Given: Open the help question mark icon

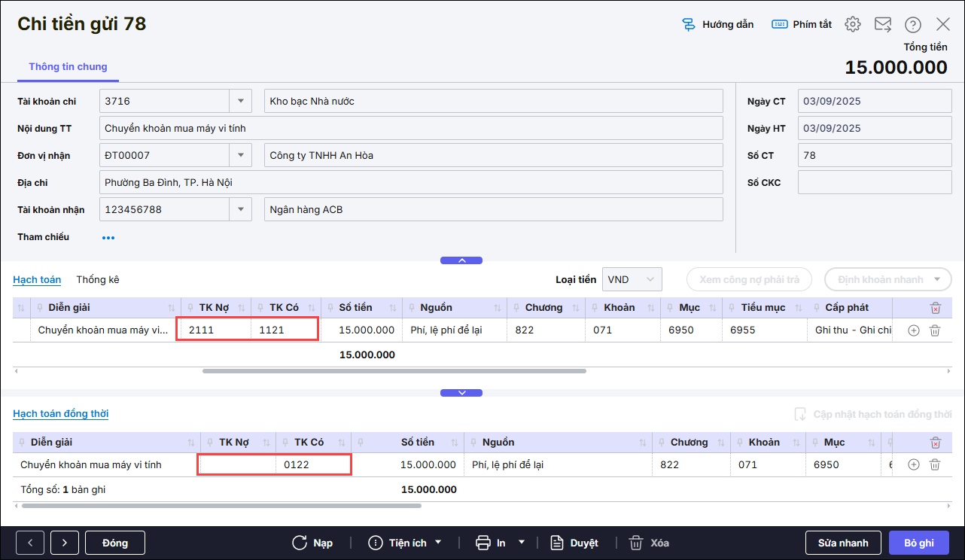Looking at the screenshot, I should [913, 25].
